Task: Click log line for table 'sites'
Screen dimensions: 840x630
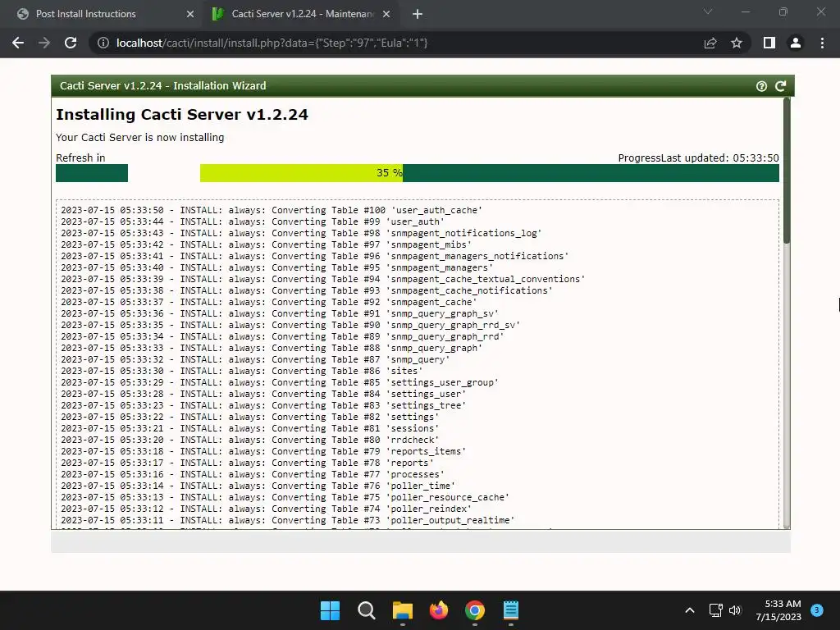Action: [242, 372]
